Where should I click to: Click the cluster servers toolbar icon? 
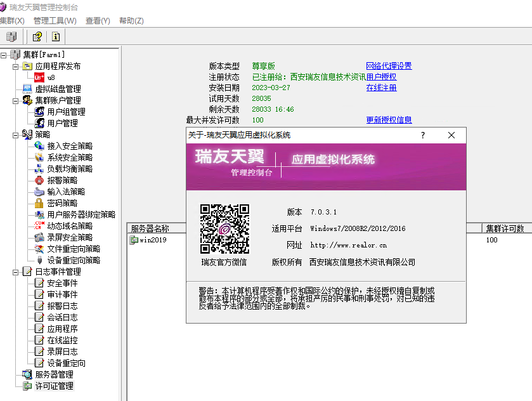pos(11,36)
